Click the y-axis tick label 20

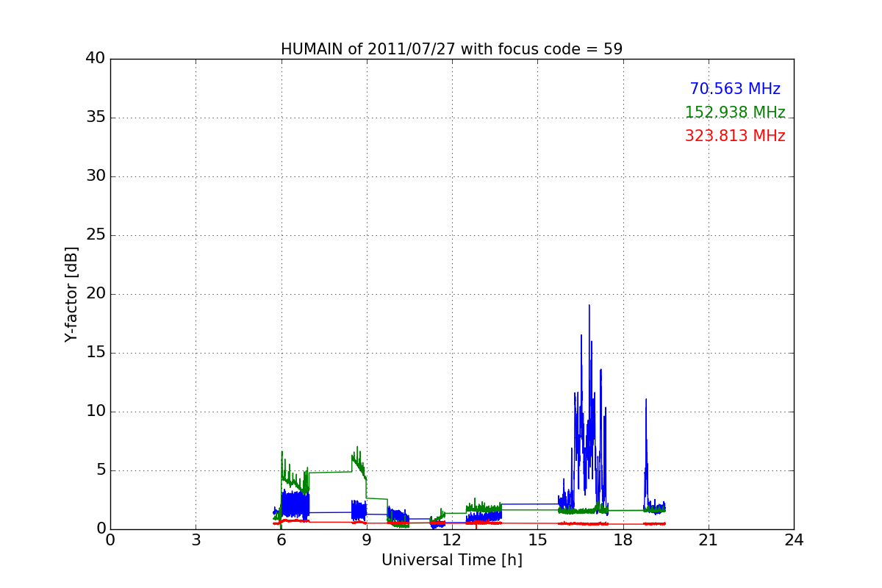point(96,294)
